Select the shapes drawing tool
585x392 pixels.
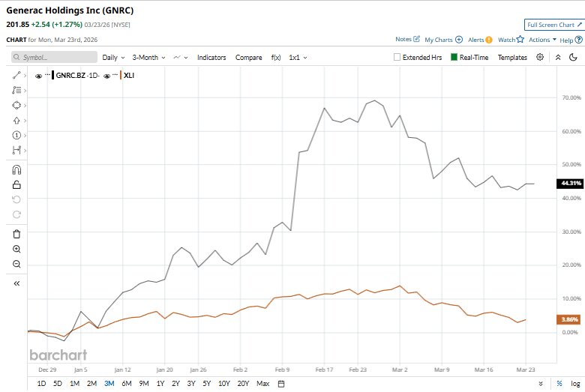(x=16, y=105)
